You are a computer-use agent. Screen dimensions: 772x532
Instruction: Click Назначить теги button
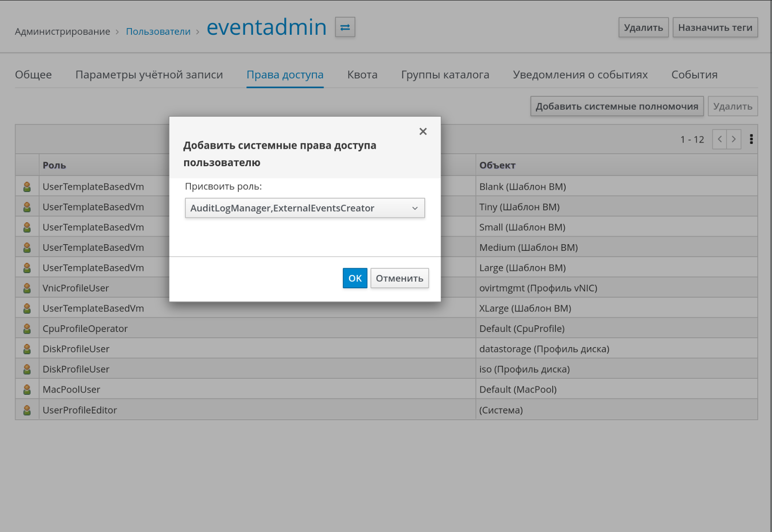pyautogui.click(x=715, y=28)
